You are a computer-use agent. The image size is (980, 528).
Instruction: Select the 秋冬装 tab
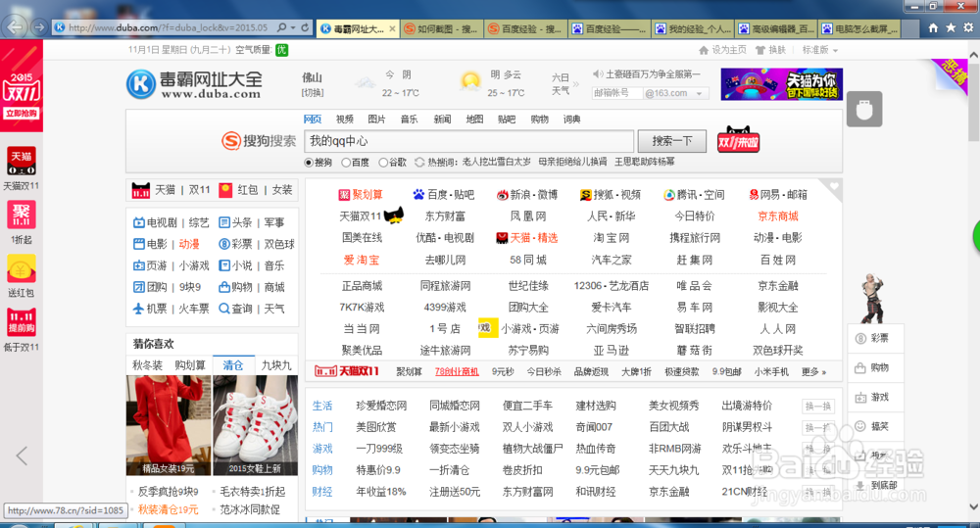coord(148,365)
